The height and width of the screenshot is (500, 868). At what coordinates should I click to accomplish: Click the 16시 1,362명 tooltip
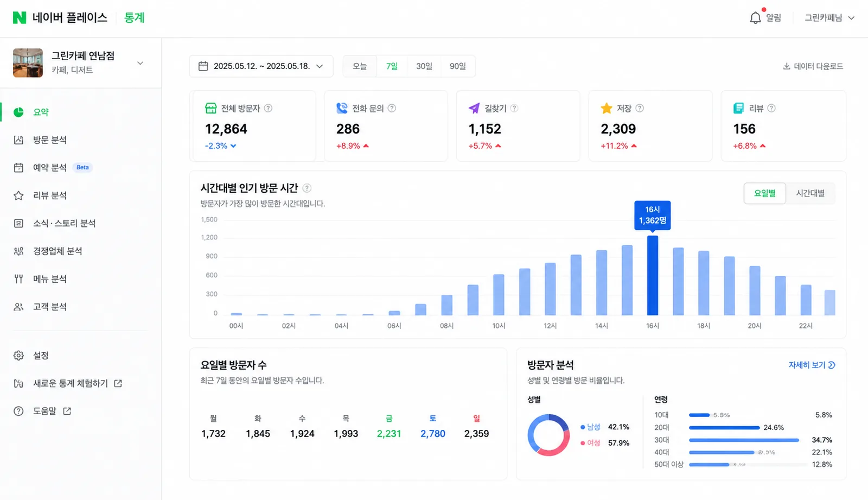(x=653, y=215)
